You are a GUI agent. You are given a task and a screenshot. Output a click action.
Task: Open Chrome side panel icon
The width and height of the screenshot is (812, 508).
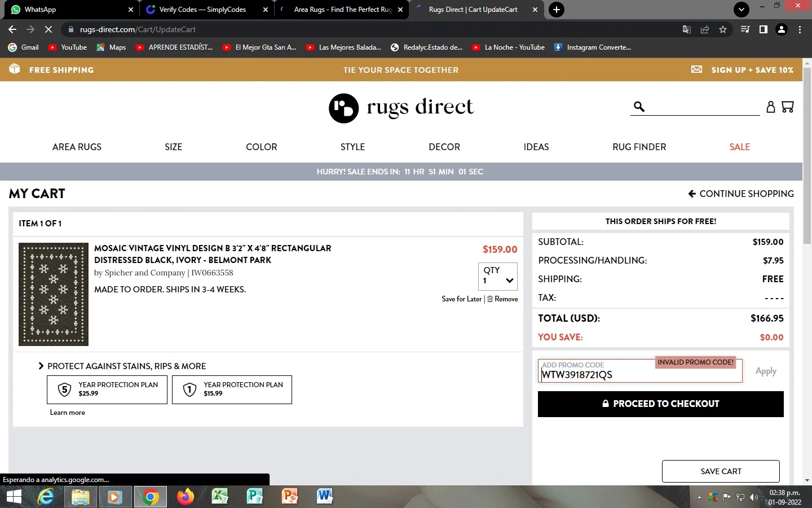click(763, 29)
